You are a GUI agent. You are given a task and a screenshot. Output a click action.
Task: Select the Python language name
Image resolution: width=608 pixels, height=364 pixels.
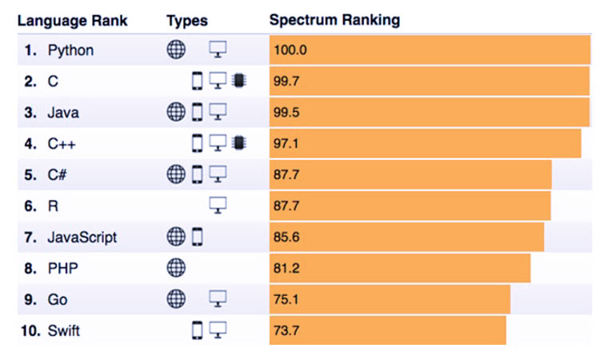[70, 50]
